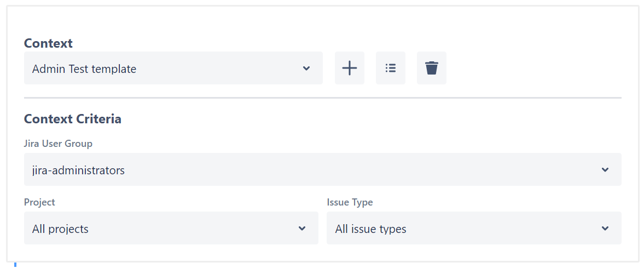Viewport: 644px width, 268px height.
Task: Click the trash icon to delete context
Action: coord(432,68)
